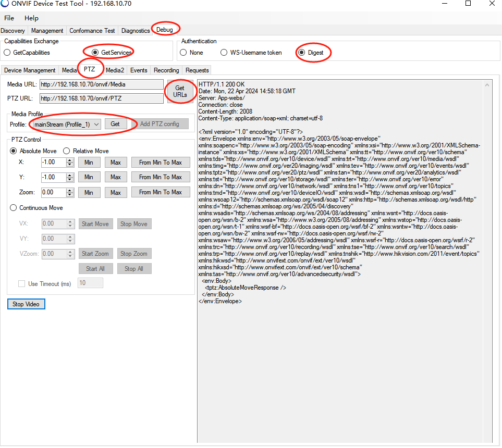The image size is (502, 448).
Task: Select Continuous Move mode
Action: click(x=13, y=207)
